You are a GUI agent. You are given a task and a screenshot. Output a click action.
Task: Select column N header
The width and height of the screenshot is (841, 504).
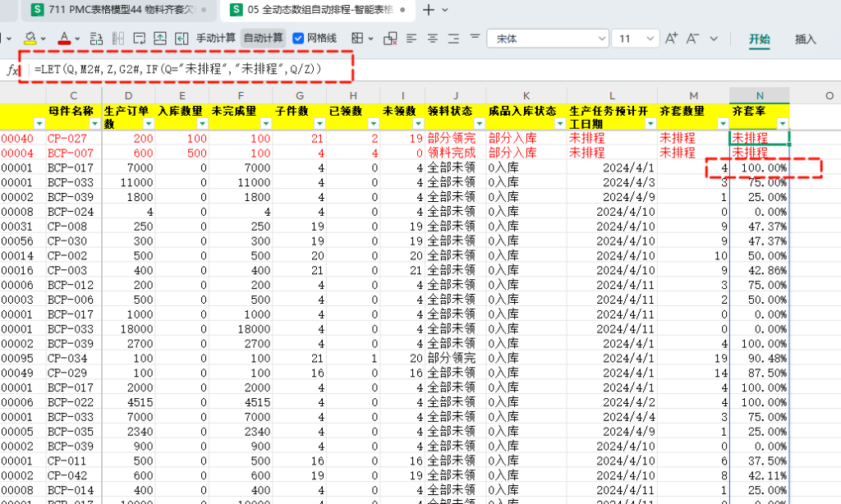(x=760, y=95)
